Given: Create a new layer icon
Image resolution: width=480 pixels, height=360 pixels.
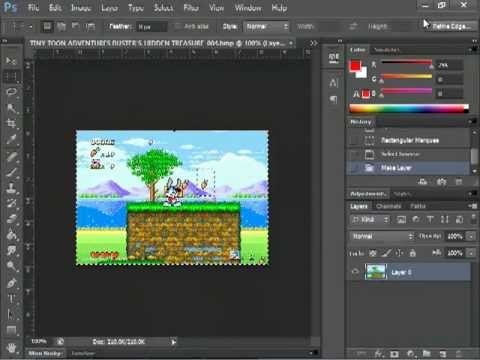Looking at the screenshot, I should point(443,354).
